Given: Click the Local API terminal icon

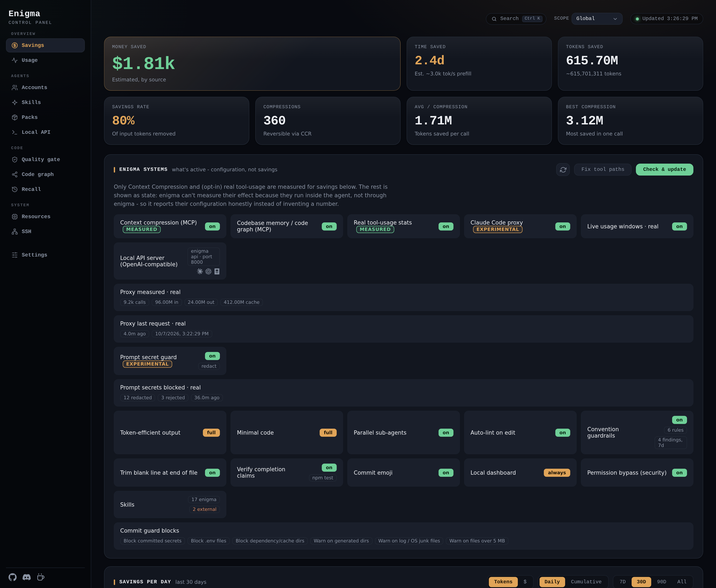Looking at the screenshot, I should (x=14, y=132).
